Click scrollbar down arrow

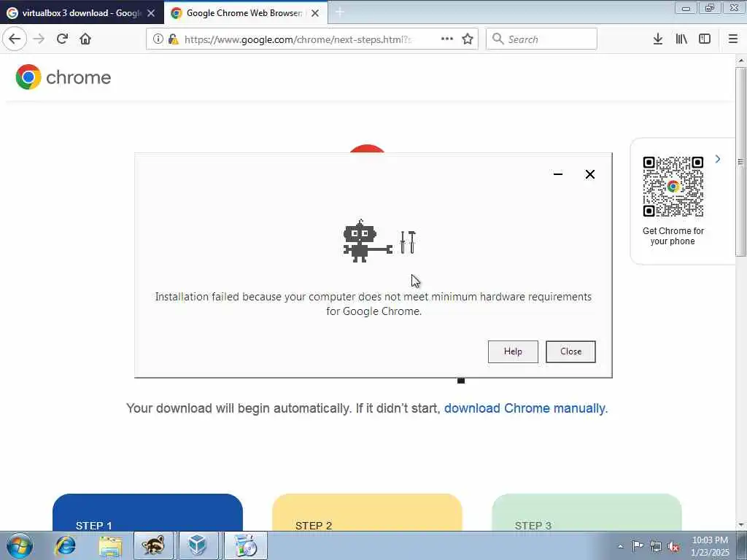(741, 525)
